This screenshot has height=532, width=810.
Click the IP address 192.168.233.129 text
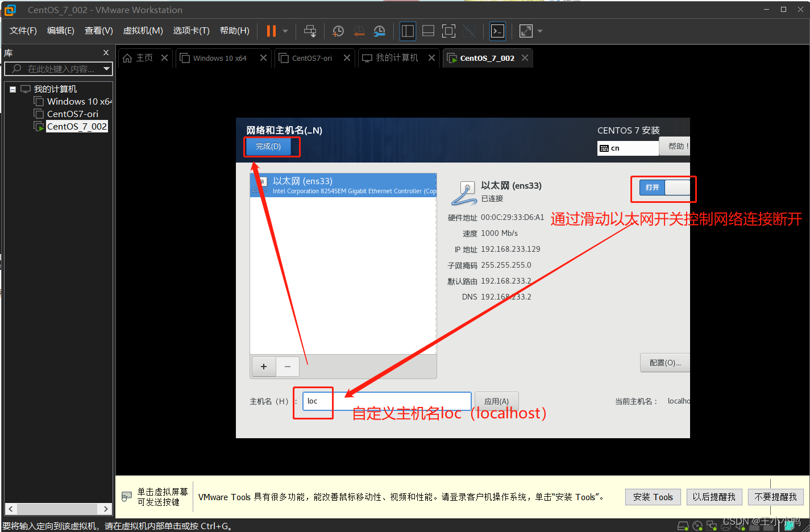coord(510,249)
